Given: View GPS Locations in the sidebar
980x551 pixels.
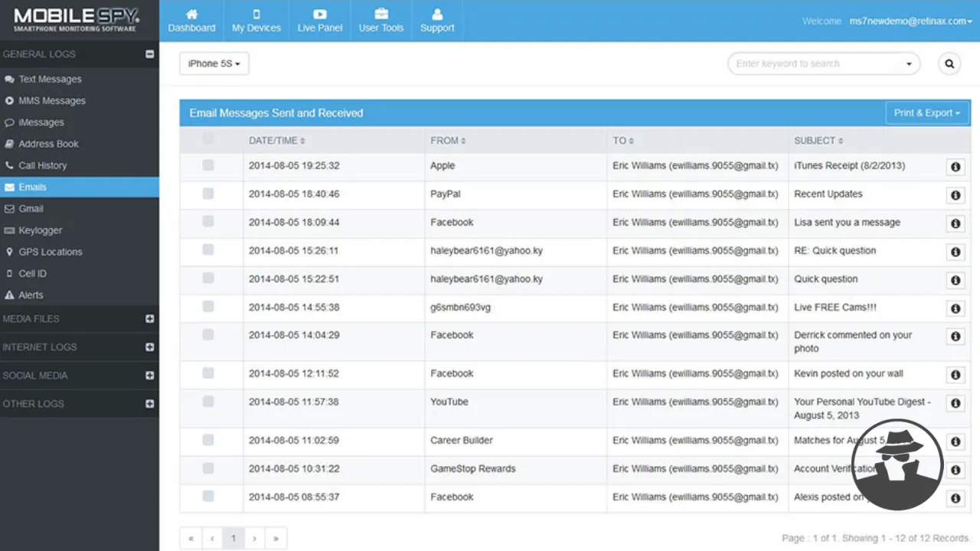Looking at the screenshot, I should click(80, 252).
